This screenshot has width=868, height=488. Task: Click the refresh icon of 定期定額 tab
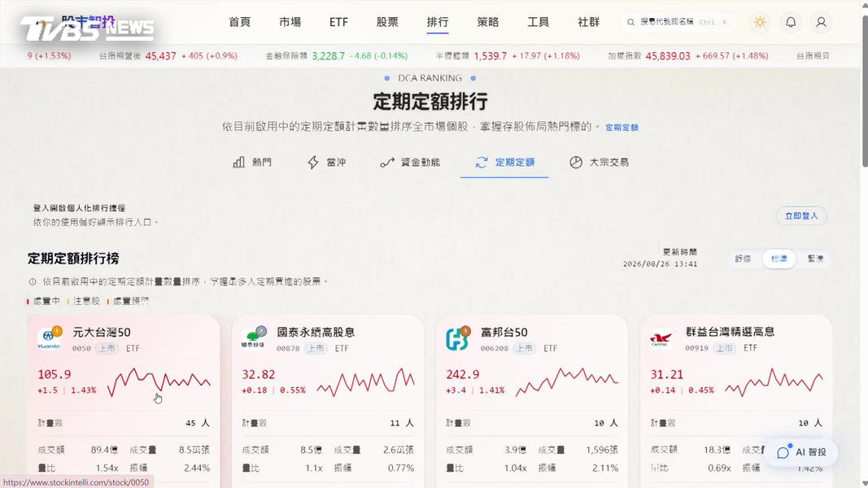coord(482,162)
